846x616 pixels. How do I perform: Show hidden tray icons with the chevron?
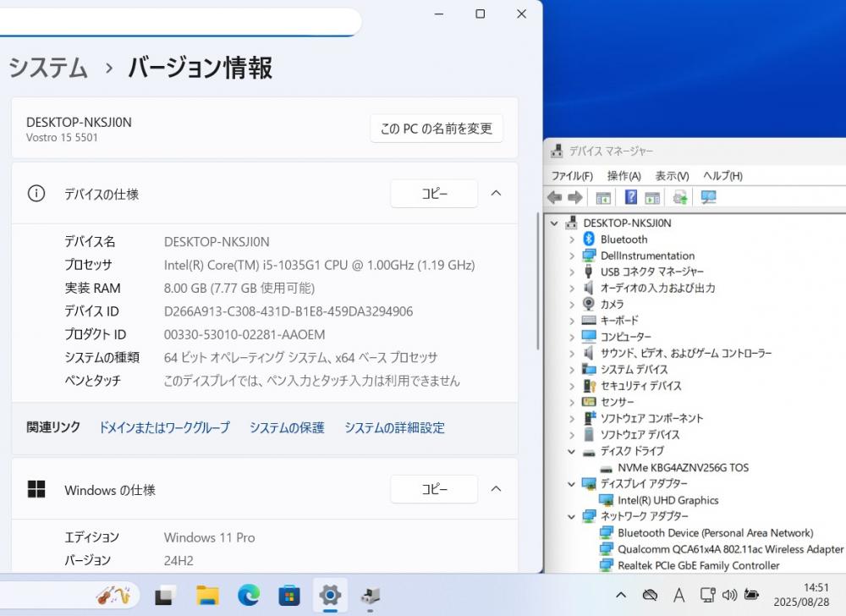pyautogui.click(x=621, y=595)
